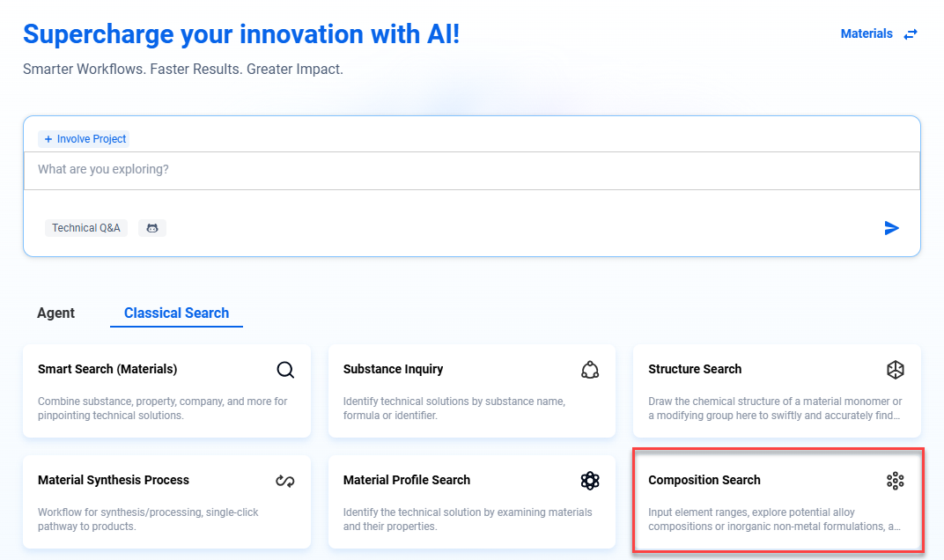Toggle the Technical Q&A chip
The width and height of the screenshot is (944, 560).
86,228
